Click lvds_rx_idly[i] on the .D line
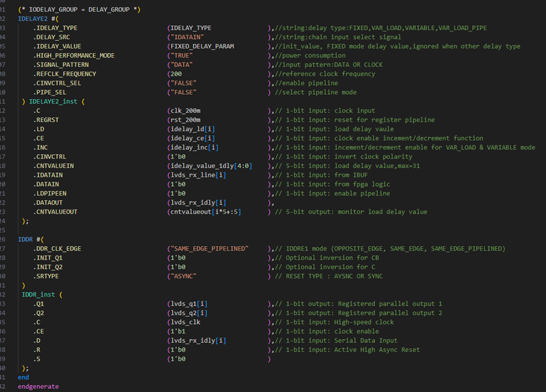The height and width of the screenshot is (392, 546). (198, 341)
